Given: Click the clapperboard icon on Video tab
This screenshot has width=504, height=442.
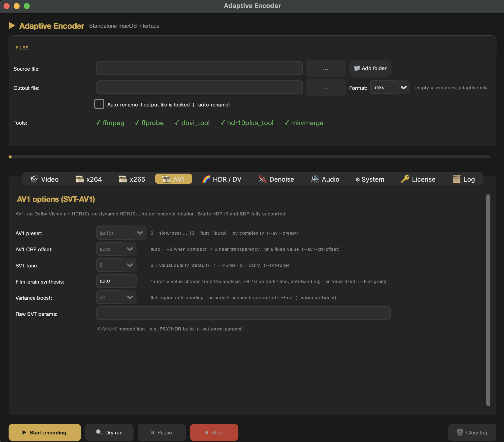Looking at the screenshot, I should click(x=34, y=179).
